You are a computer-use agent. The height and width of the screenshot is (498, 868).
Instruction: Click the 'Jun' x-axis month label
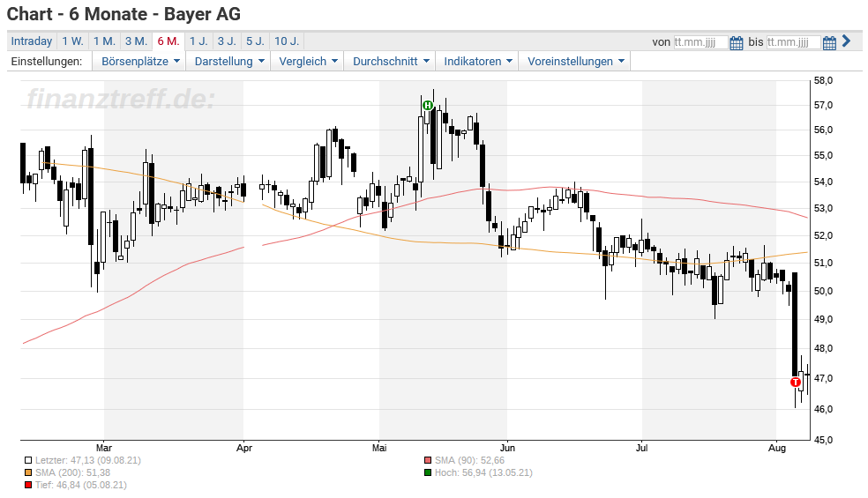(x=507, y=448)
